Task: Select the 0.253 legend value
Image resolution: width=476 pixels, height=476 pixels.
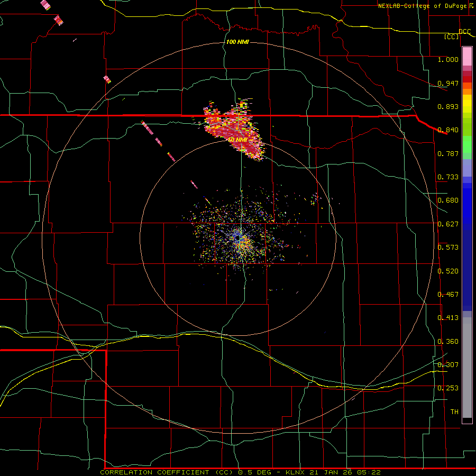Action: tap(448, 388)
